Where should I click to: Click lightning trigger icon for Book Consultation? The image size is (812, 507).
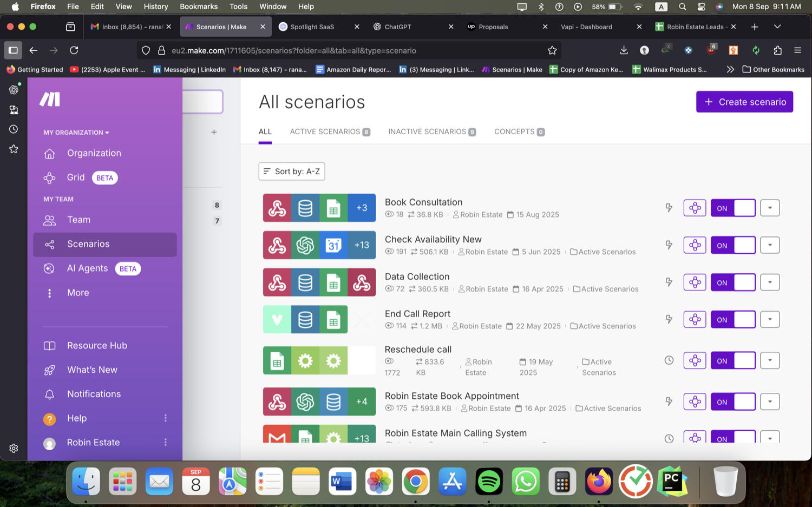(x=669, y=208)
